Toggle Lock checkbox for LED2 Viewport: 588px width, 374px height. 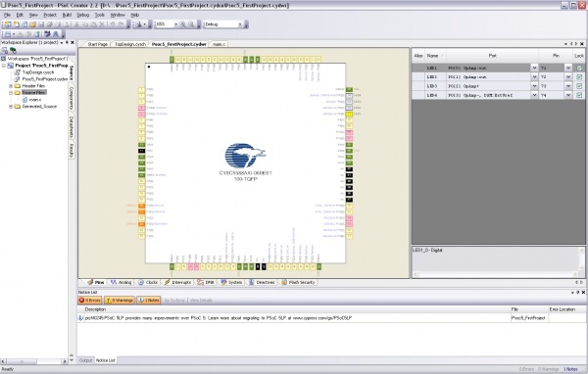pos(579,76)
